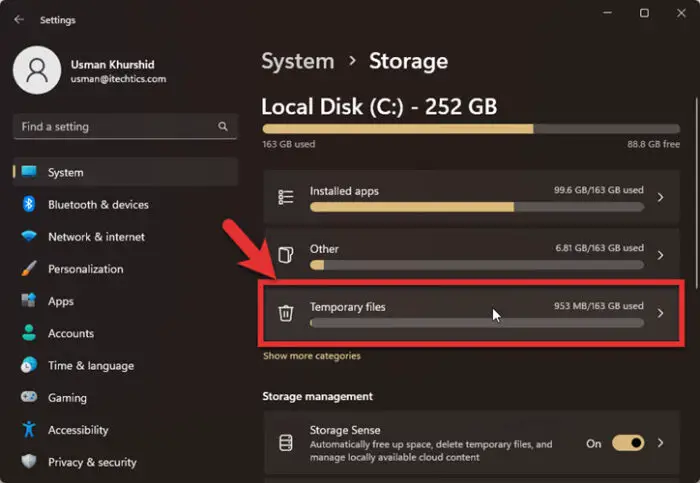Viewport: 700px width, 483px height.
Task: Select Personalization in the sidebar
Action: coord(125,269)
